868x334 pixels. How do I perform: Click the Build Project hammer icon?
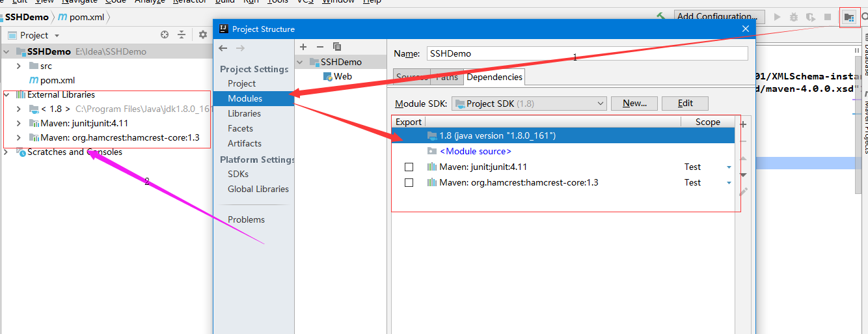(x=661, y=17)
